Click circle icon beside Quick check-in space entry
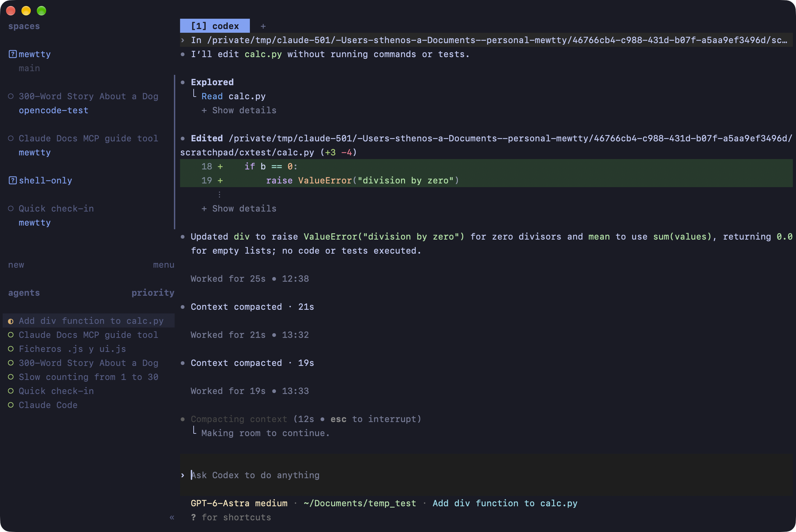796x532 pixels. click(11, 209)
